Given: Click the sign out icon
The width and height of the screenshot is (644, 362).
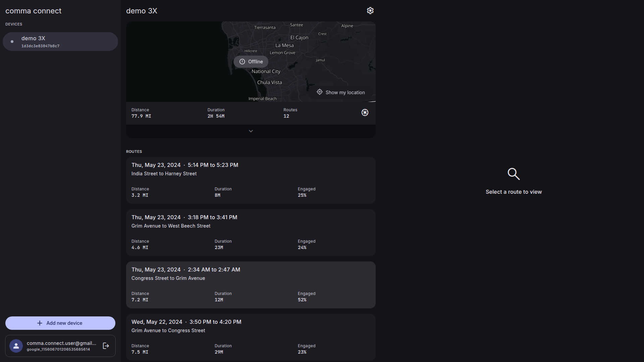Looking at the screenshot, I should point(106,346).
